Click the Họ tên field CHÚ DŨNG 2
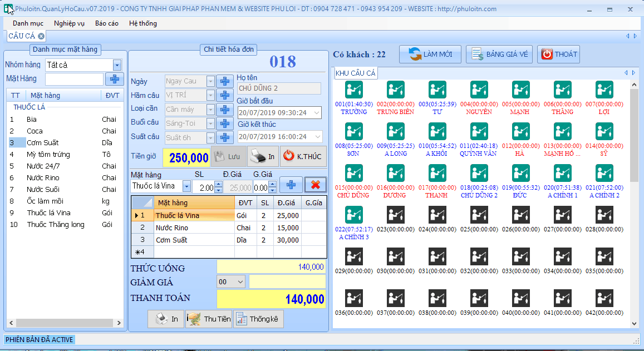The height and width of the screenshot is (351, 644). point(279,88)
